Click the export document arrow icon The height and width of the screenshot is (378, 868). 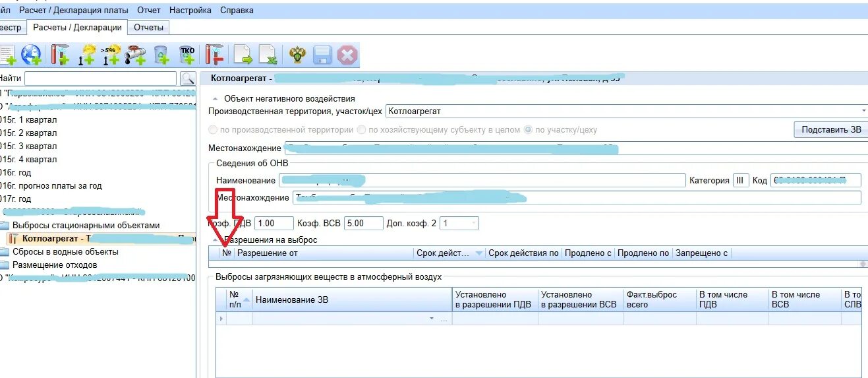tap(243, 55)
